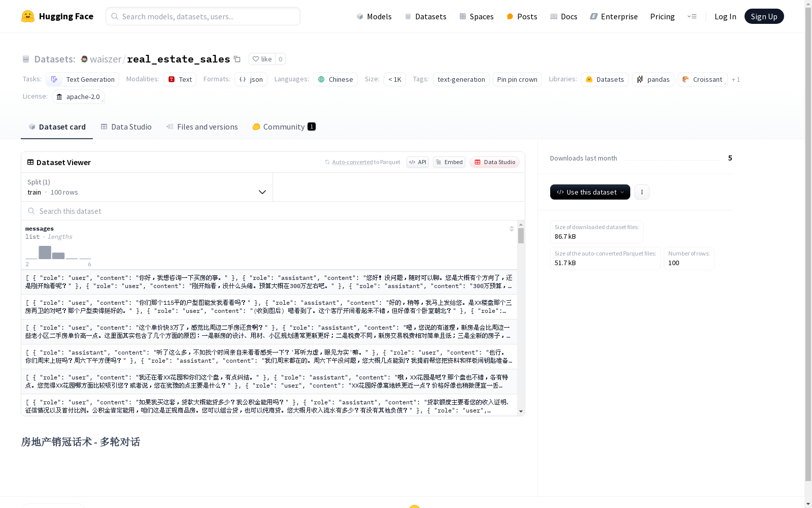Image resolution: width=812 pixels, height=508 pixels.
Task: Expand the pandas library tag
Action: tap(653, 79)
